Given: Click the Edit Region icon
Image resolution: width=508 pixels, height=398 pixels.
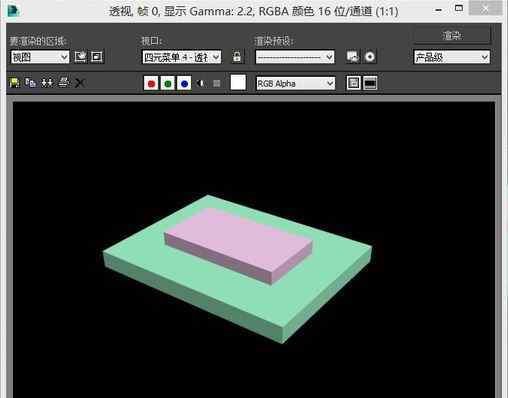Looking at the screenshot, I should click(x=80, y=57).
